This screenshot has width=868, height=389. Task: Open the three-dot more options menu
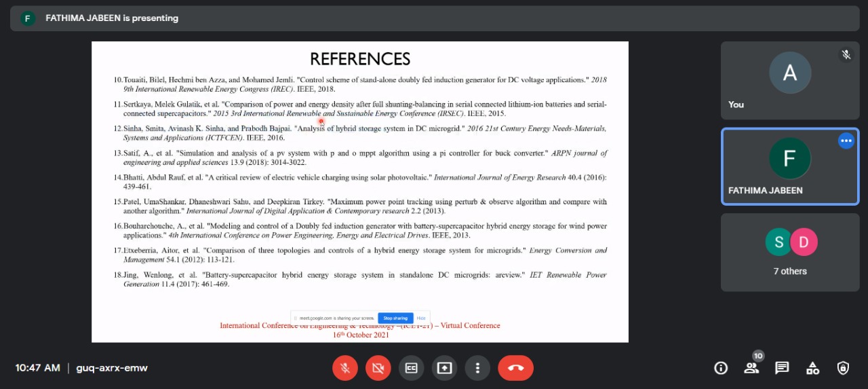(x=477, y=368)
